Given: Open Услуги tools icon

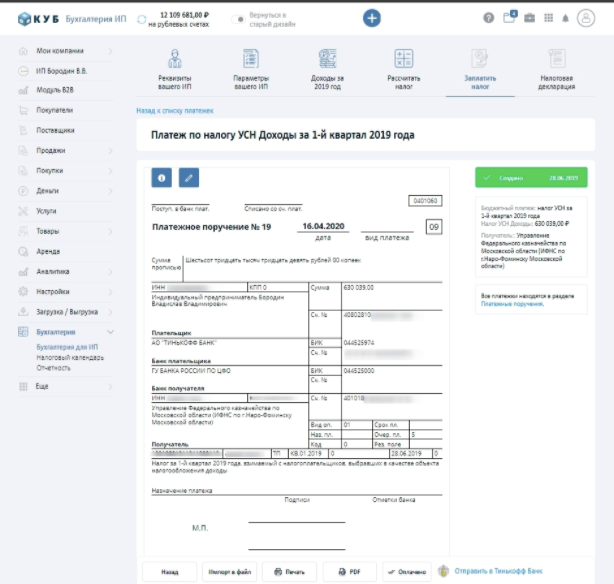Looking at the screenshot, I should point(23,211).
